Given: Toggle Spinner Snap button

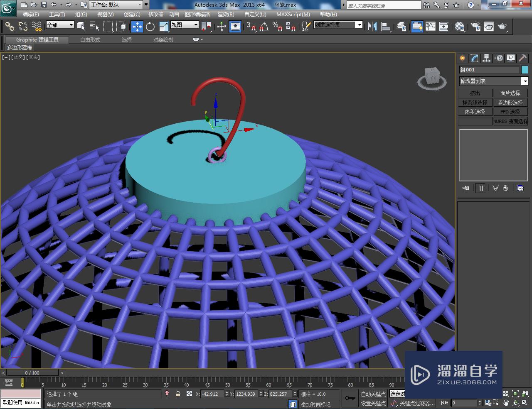Looking at the screenshot, I should pos(291,27).
